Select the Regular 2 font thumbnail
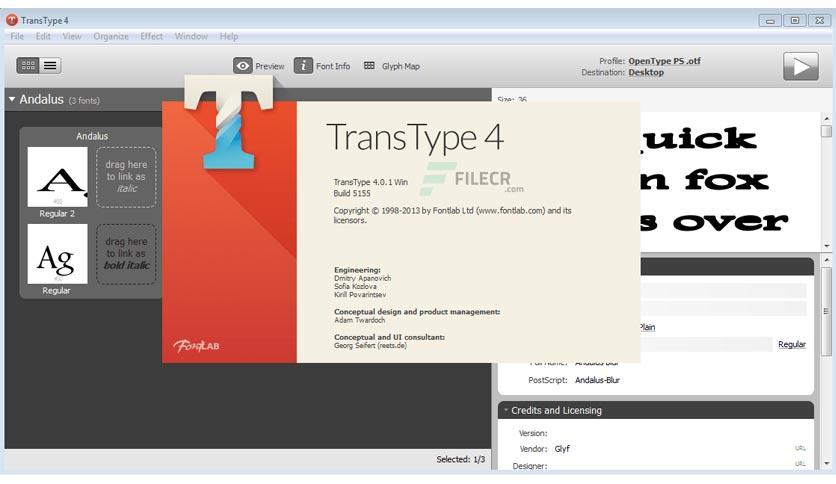 (x=58, y=177)
